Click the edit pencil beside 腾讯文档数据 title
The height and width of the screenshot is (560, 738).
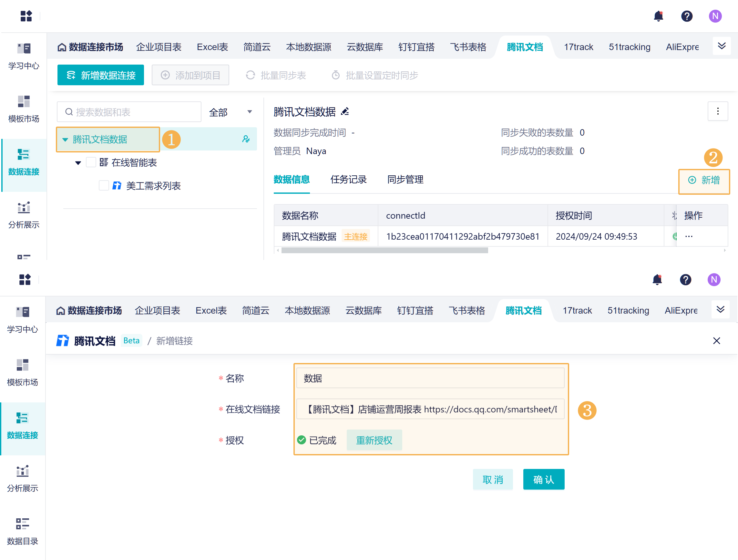click(345, 111)
